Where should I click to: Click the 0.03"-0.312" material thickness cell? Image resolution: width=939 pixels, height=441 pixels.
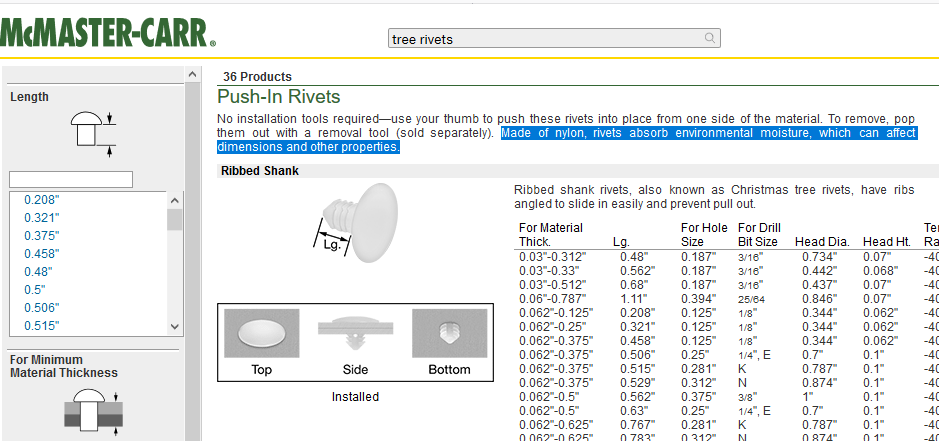(x=552, y=256)
